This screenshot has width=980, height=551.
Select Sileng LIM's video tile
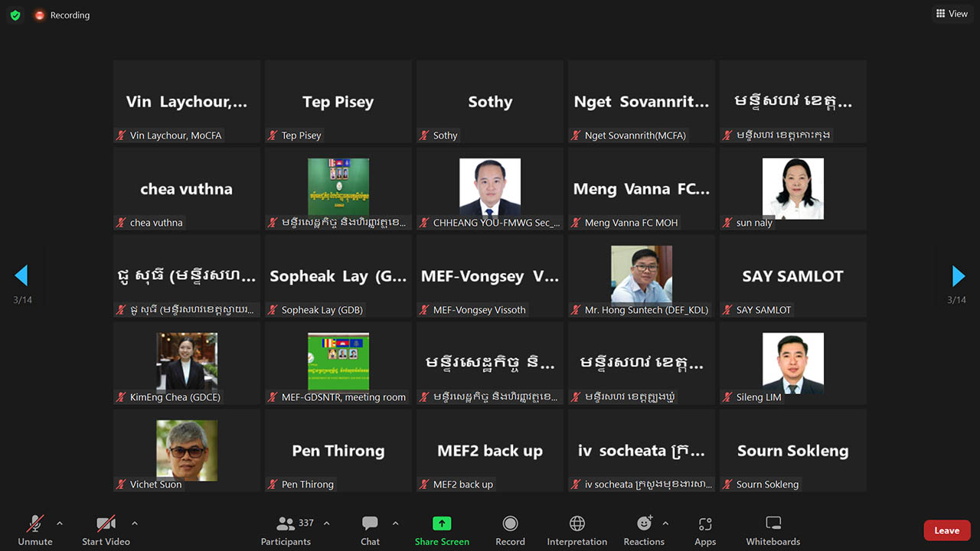point(793,364)
